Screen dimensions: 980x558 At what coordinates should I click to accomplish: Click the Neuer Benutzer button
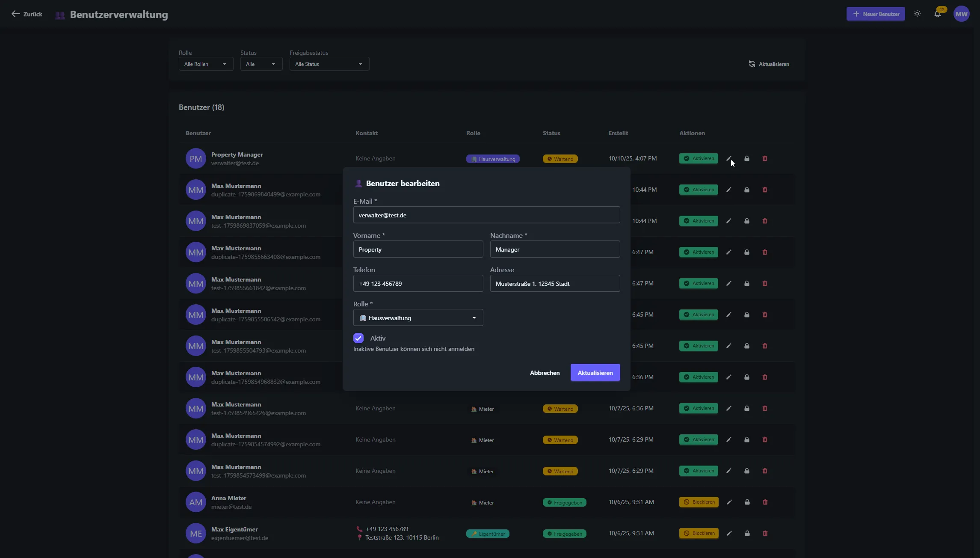pyautogui.click(x=875, y=14)
